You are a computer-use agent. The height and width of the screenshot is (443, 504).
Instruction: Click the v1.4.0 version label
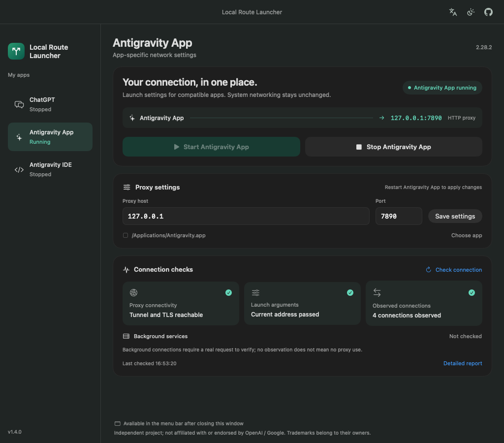click(15, 432)
